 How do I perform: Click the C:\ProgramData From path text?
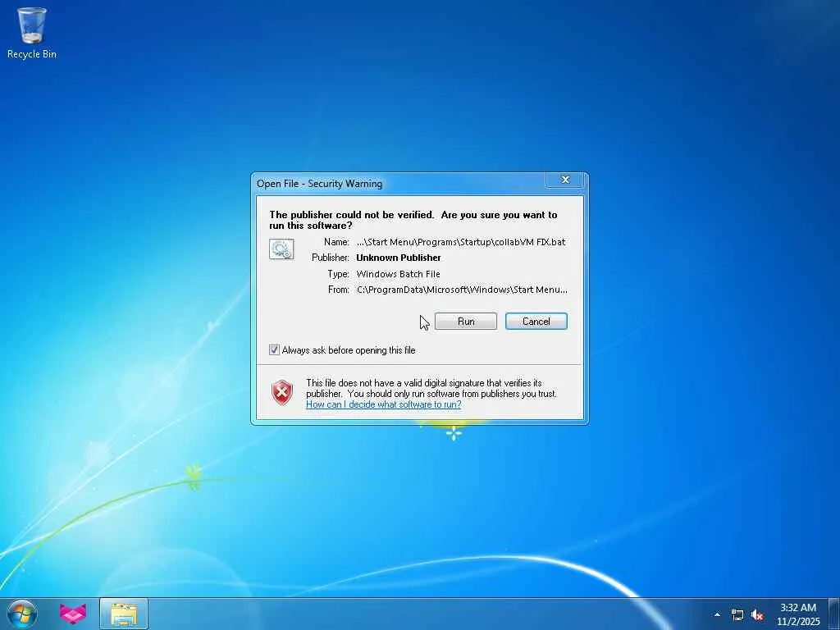(x=462, y=290)
